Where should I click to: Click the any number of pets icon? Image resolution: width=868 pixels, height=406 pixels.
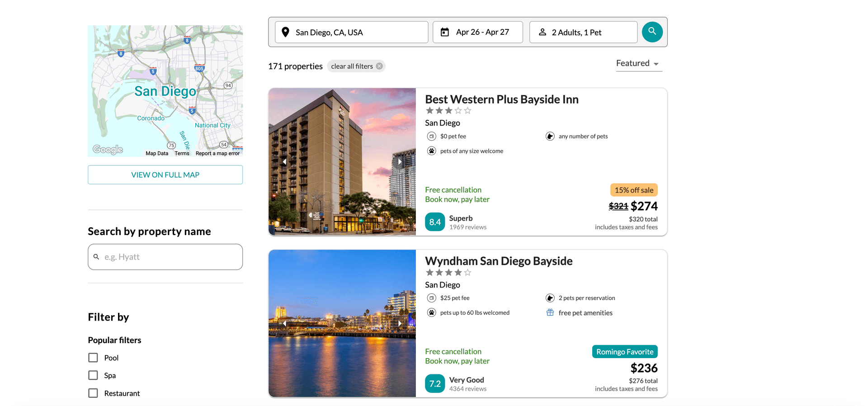550,136
